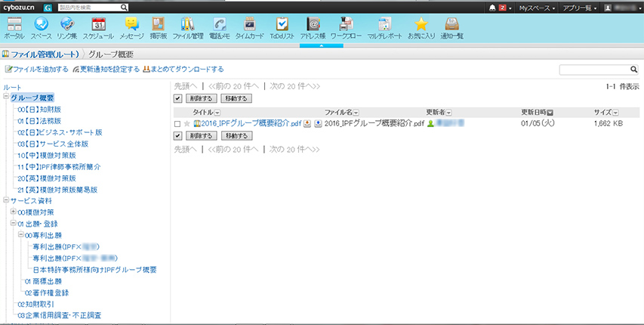Image resolution: width=644 pixels, height=325 pixels.
Task: Select 10【中】模倣対策版 folder
Action: [x=47, y=156]
